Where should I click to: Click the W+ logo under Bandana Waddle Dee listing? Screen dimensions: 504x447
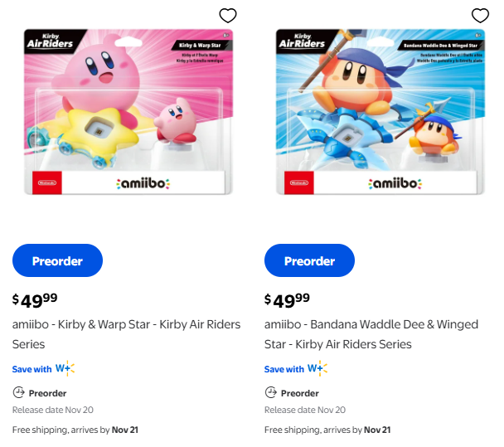[x=317, y=368]
